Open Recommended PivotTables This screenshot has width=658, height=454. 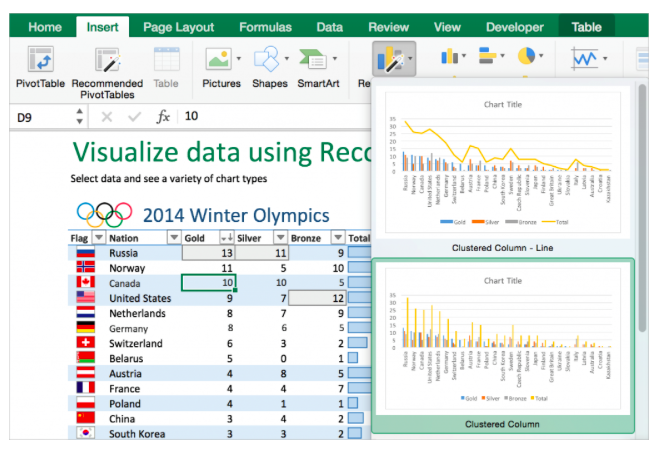pos(107,62)
